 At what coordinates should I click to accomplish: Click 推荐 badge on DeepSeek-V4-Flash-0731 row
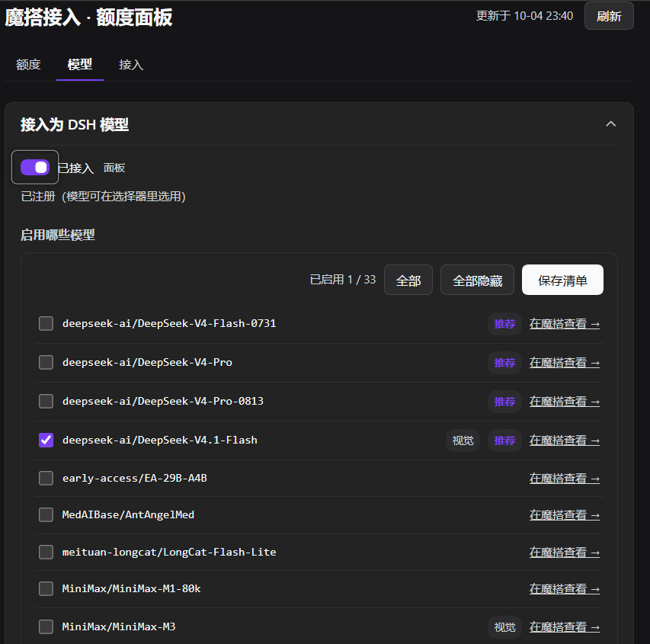click(x=504, y=324)
